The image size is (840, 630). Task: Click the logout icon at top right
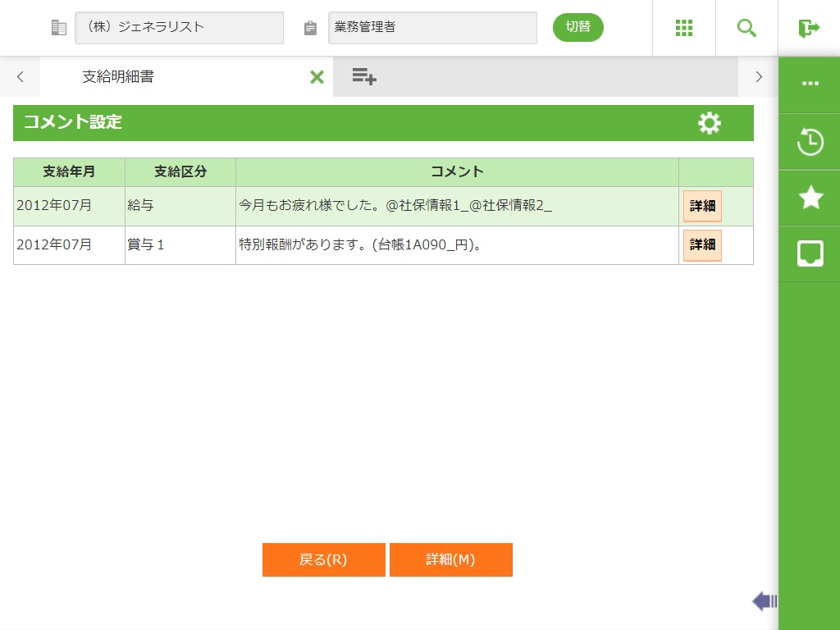tap(809, 28)
